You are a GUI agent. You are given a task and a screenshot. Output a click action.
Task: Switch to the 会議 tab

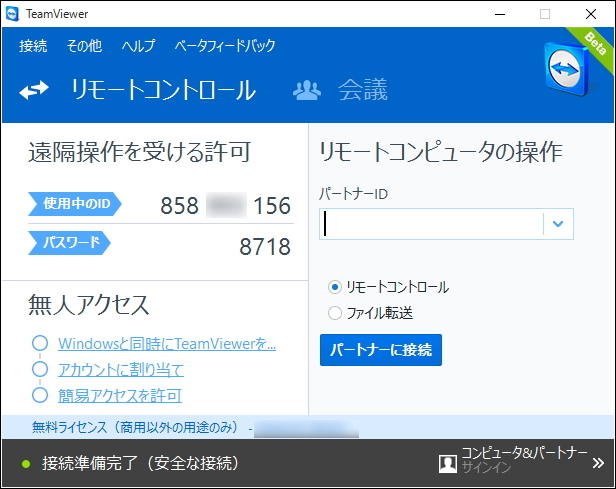[x=363, y=90]
